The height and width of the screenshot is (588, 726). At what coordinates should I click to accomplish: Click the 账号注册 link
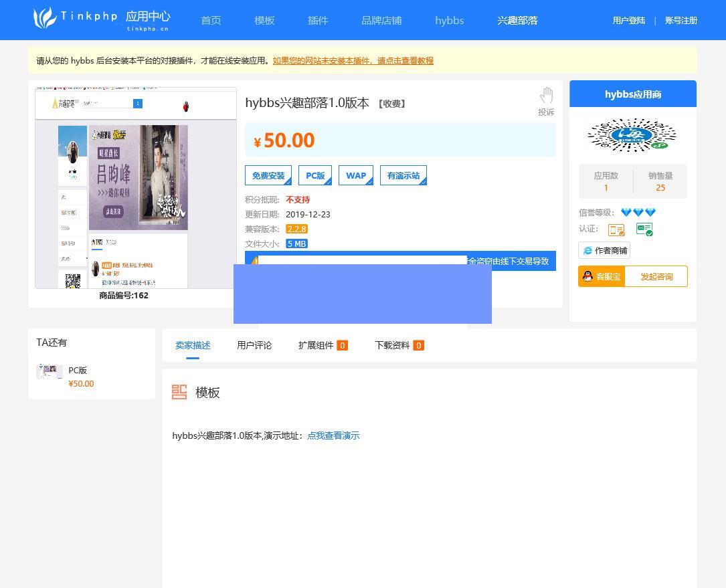click(681, 20)
